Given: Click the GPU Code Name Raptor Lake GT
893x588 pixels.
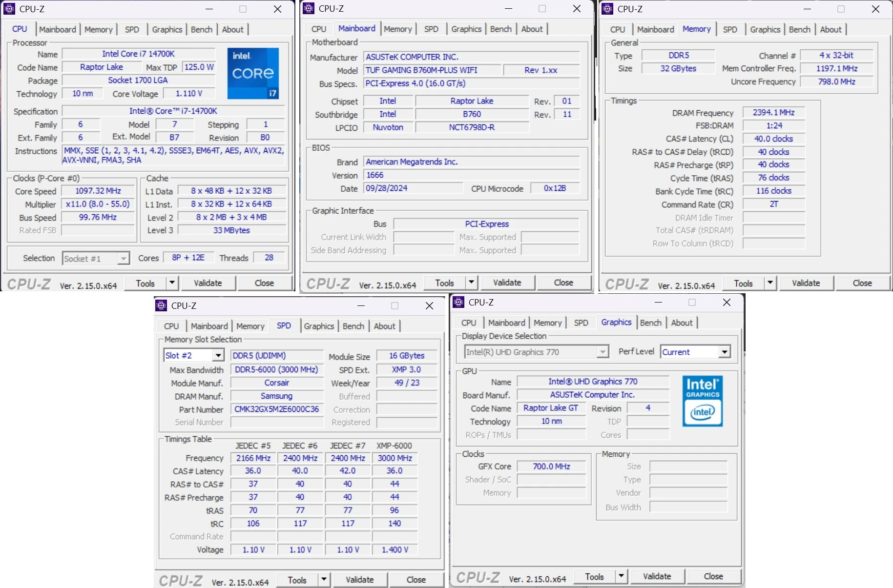Looking at the screenshot, I should [552, 408].
